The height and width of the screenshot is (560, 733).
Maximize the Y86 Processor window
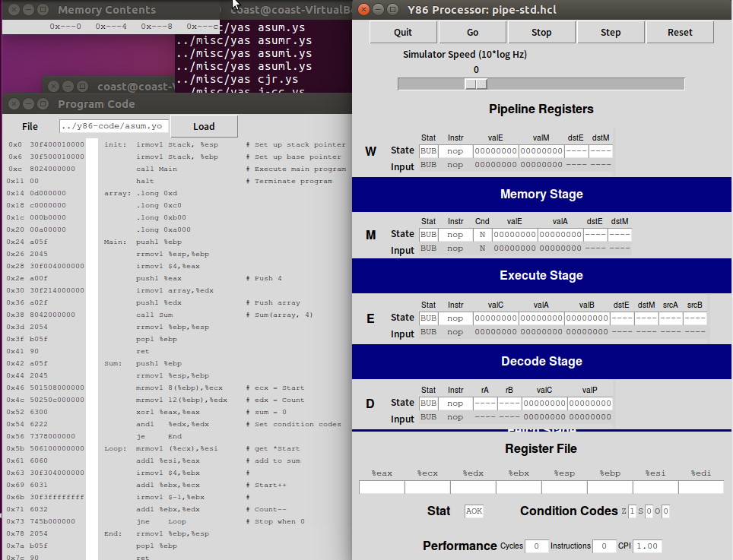tap(392, 9)
